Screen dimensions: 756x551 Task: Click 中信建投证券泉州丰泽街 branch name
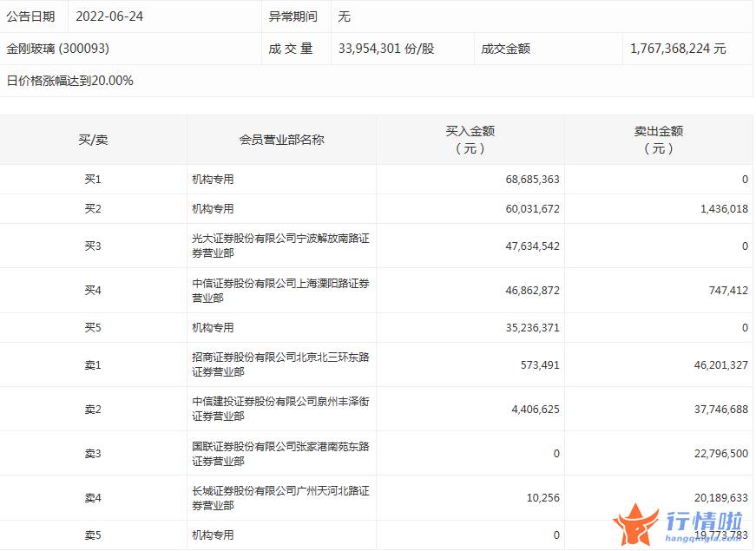pyautogui.click(x=280, y=409)
